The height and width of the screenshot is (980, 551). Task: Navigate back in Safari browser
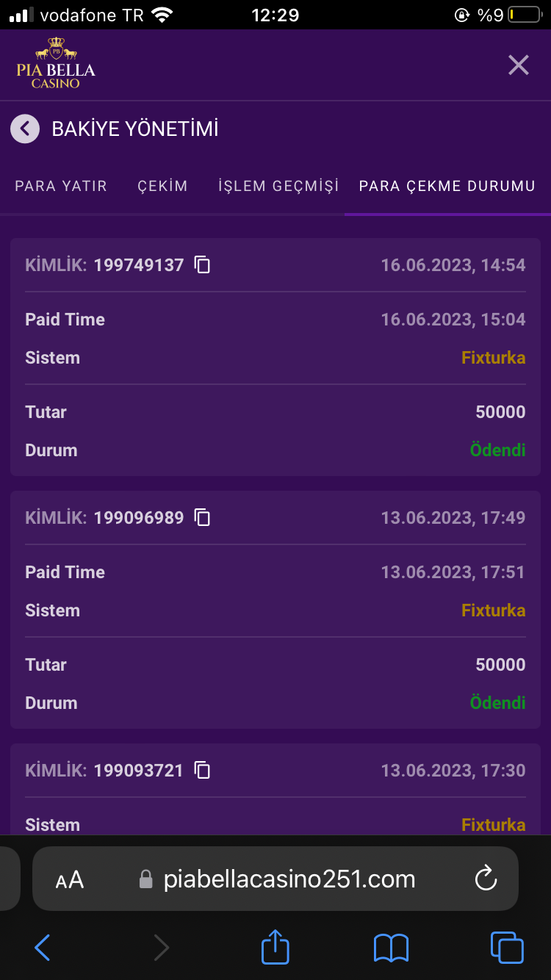[x=43, y=948]
